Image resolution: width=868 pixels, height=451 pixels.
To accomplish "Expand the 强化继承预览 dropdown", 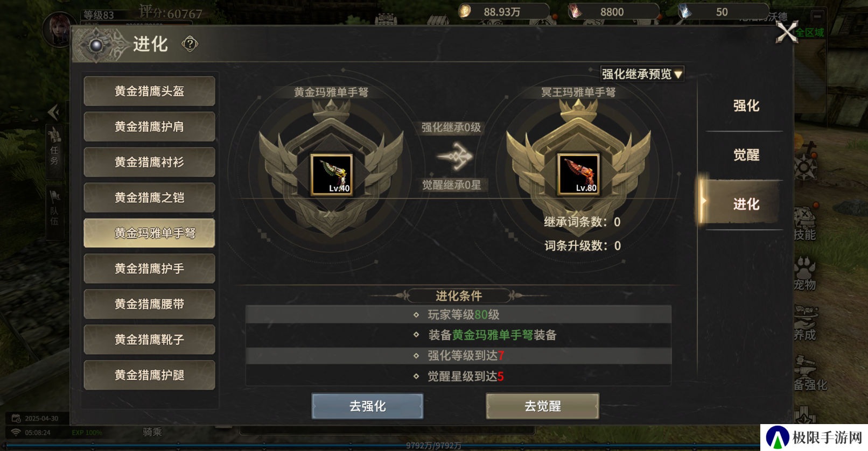I will [642, 74].
